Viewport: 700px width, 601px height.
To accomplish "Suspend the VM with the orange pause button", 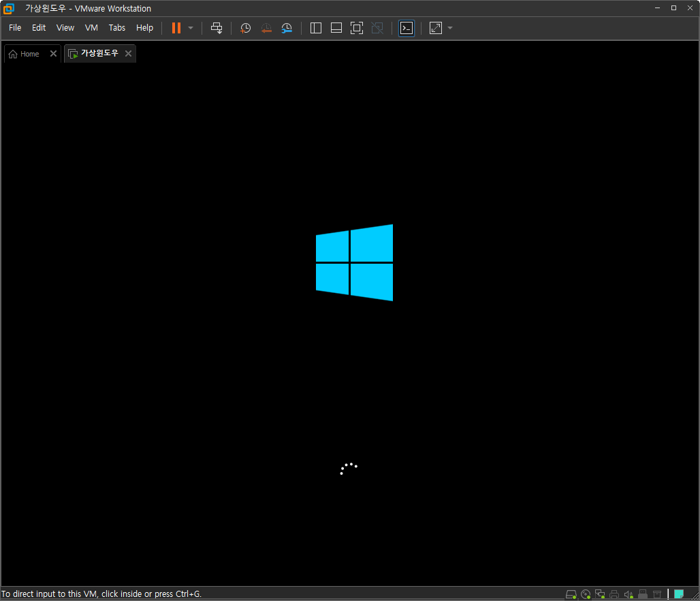I will pos(176,28).
